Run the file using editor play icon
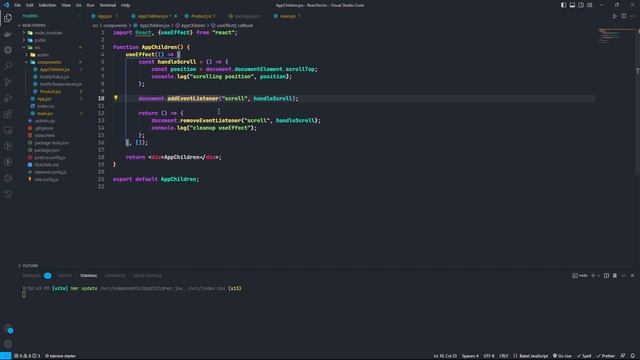 pyautogui.click(x=614, y=16)
